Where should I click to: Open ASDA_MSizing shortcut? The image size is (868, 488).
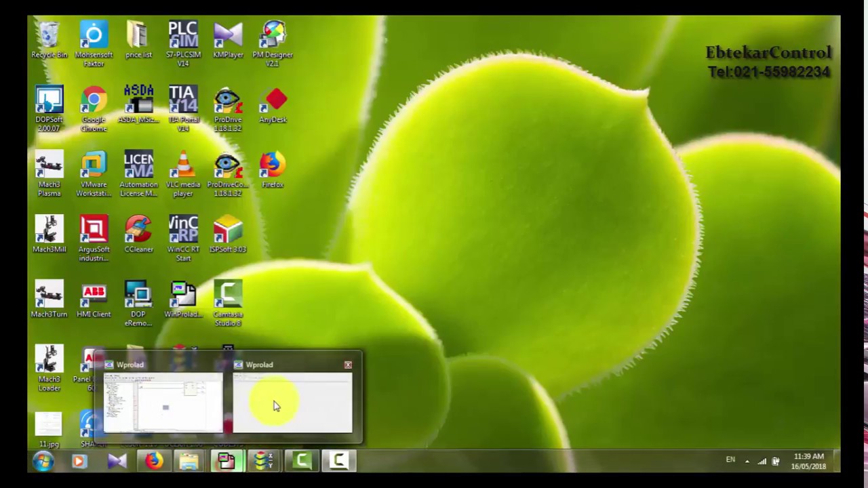tap(138, 105)
